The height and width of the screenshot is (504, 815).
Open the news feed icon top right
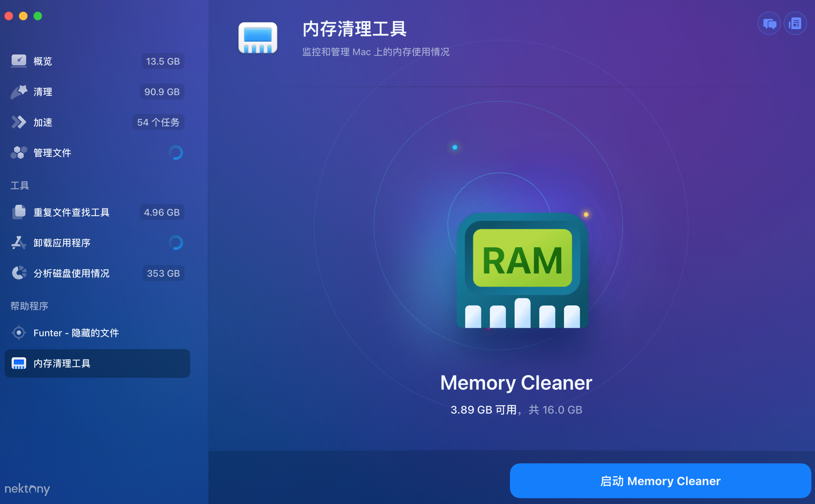(x=795, y=24)
